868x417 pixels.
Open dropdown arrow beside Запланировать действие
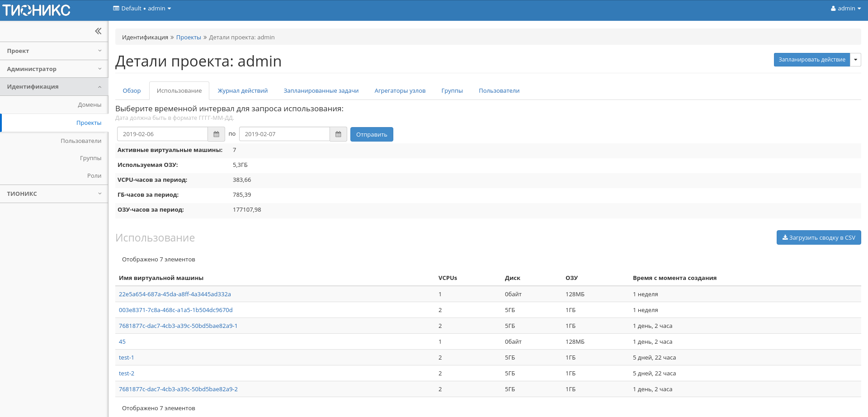click(x=855, y=60)
